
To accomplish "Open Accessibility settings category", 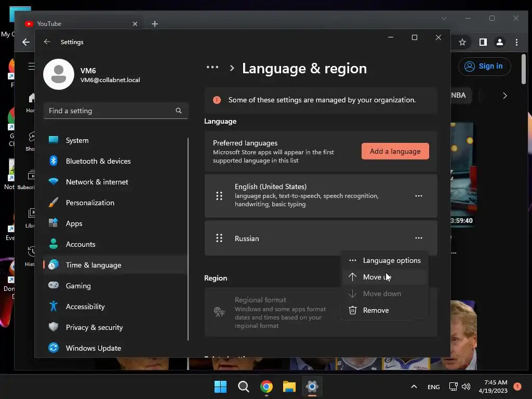I will (x=115, y=307).
